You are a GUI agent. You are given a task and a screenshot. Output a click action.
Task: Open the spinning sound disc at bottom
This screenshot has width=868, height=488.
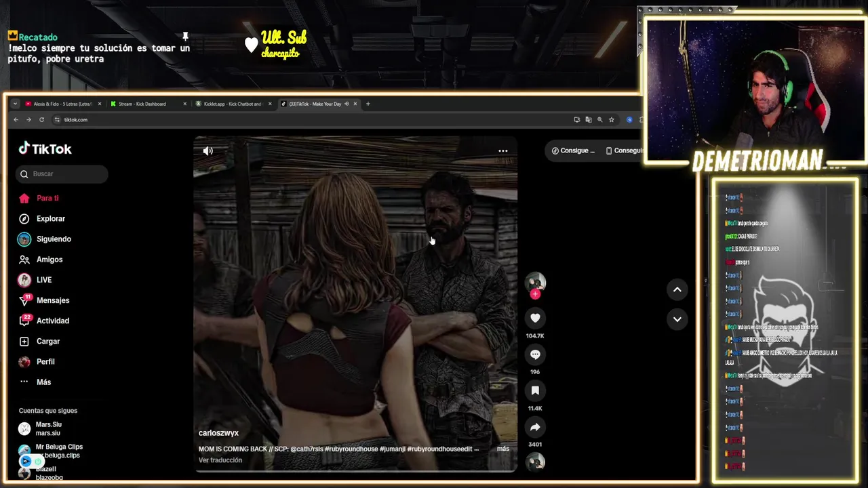535,462
